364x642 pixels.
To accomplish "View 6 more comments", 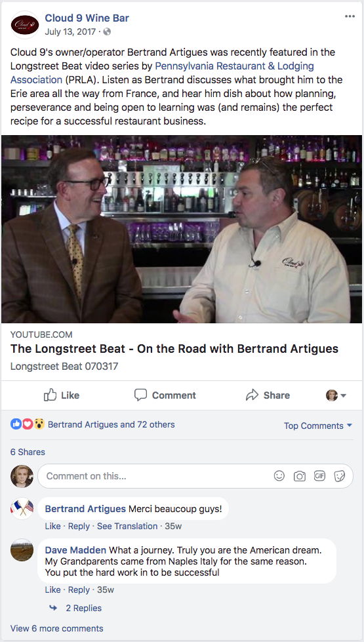I will click(56, 628).
